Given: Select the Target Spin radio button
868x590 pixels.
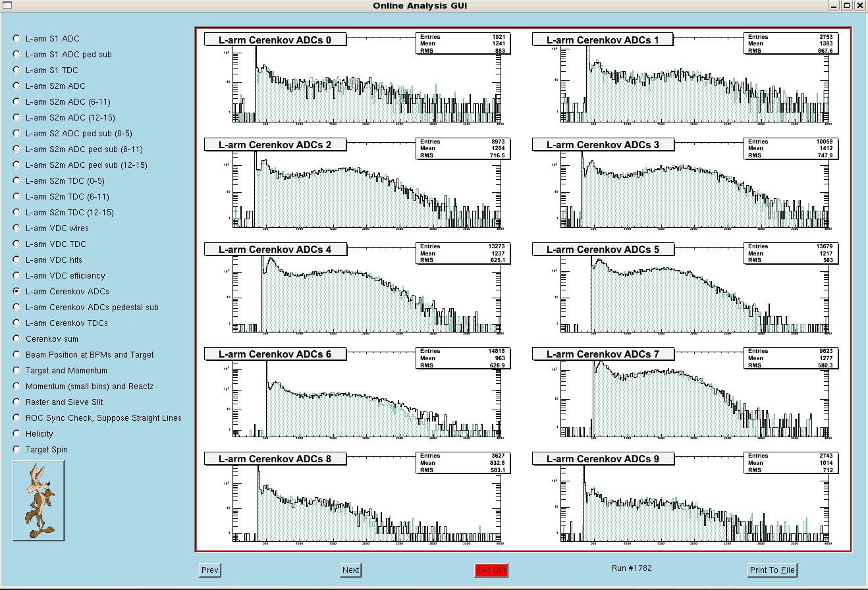Looking at the screenshot, I should click(x=16, y=450).
